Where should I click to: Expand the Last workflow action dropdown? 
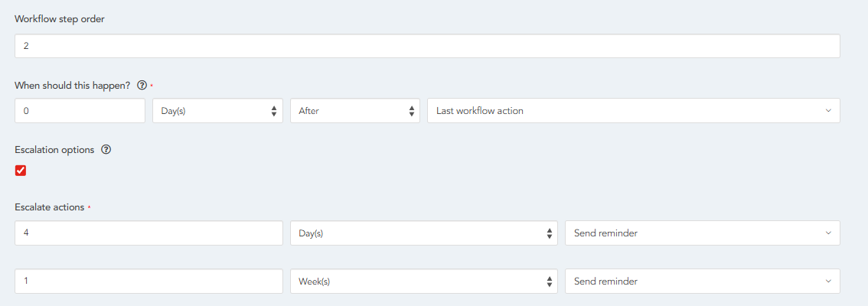[632, 111]
